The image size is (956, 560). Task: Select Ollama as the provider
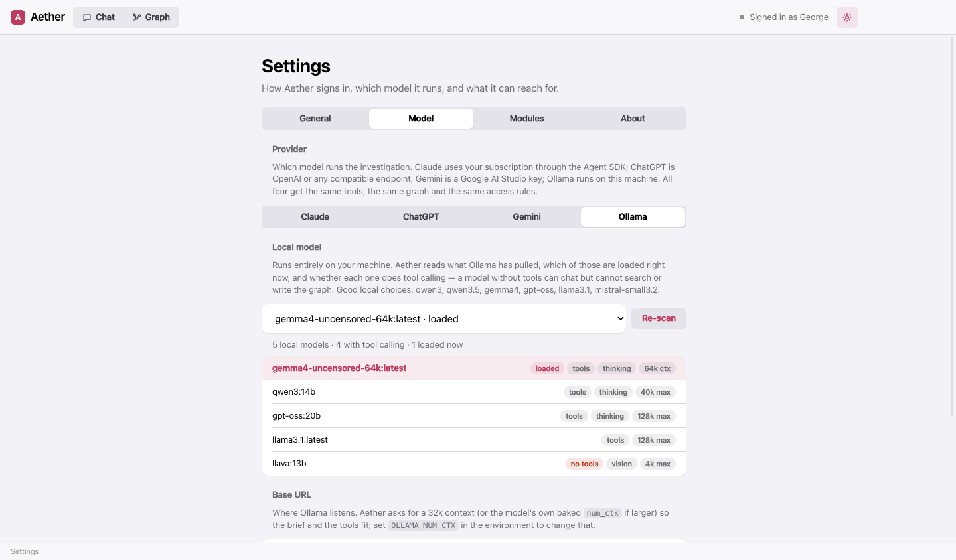(633, 217)
